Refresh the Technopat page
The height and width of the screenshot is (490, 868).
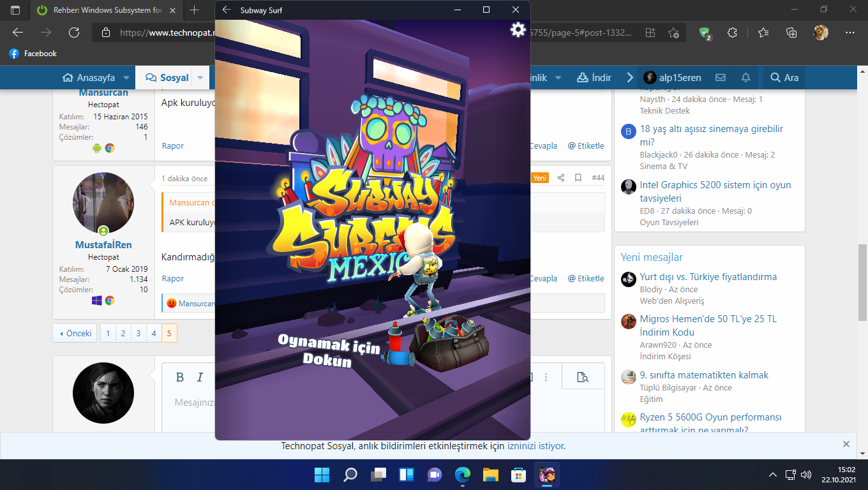[x=74, y=33]
